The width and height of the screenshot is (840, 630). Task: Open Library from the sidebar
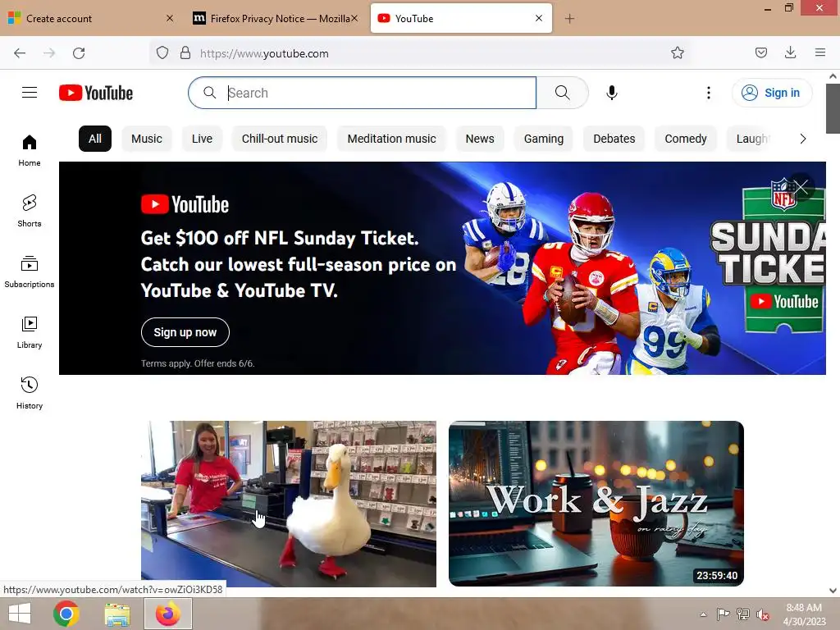click(x=30, y=333)
